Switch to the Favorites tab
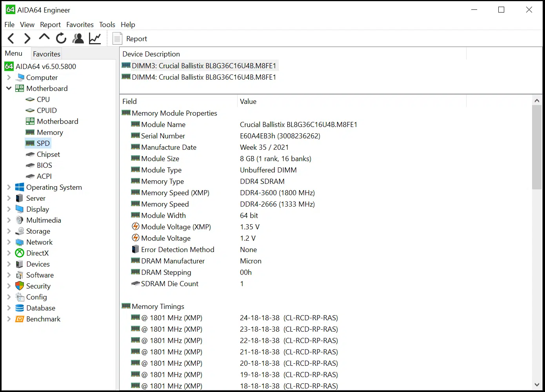This screenshot has height=392, width=545. point(47,54)
